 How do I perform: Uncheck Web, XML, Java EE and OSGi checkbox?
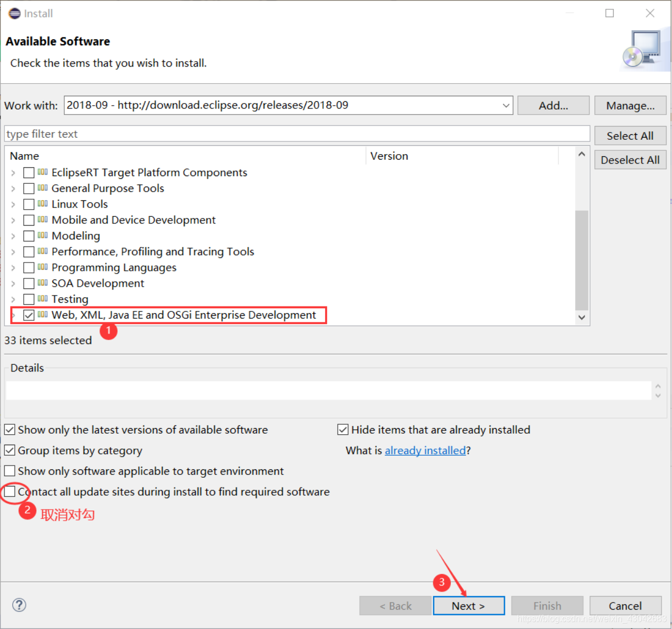29,315
